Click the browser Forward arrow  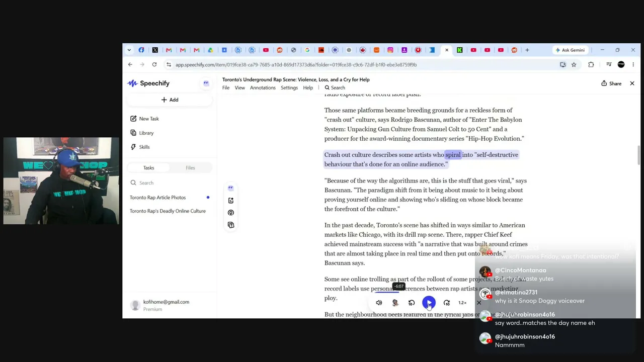point(142,64)
